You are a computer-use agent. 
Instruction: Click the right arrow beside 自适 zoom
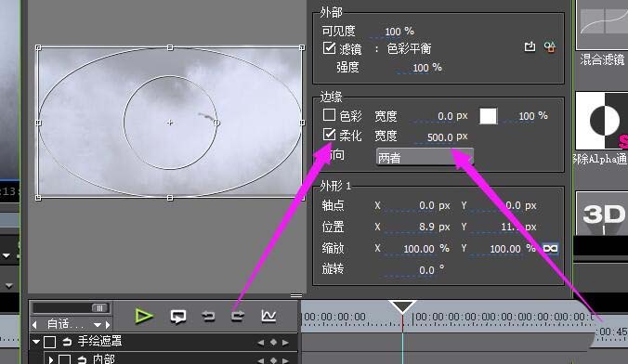pyautogui.click(x=108, y=324)
